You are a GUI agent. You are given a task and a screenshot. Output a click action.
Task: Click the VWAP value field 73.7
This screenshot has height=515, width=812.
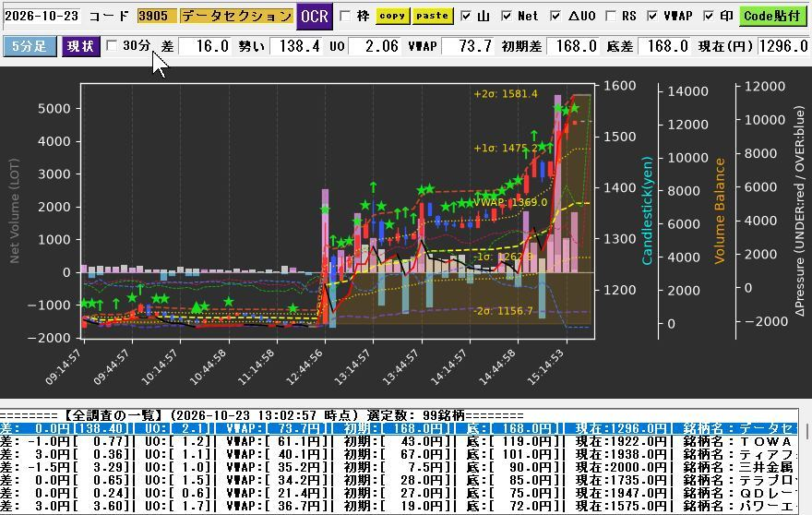[x=469, y=46]
